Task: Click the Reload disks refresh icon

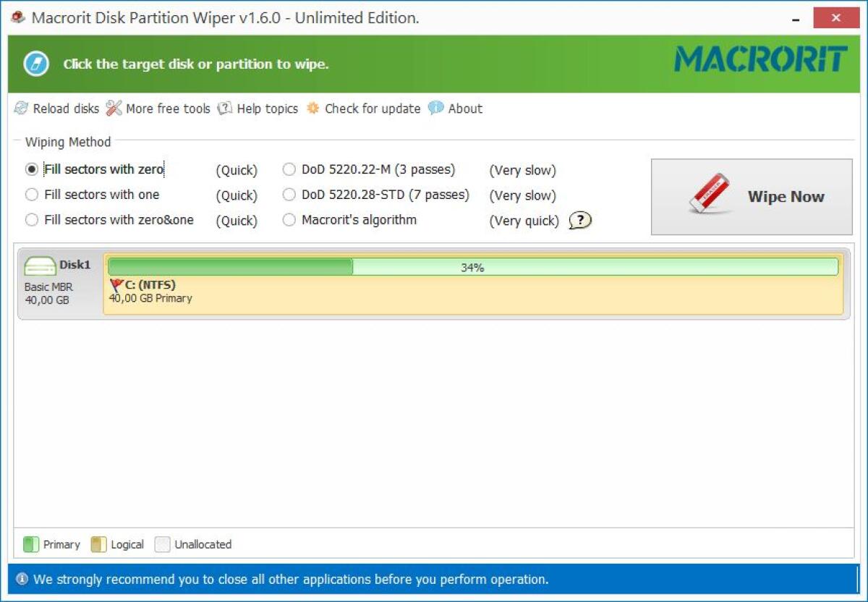Action: (21, 109)
